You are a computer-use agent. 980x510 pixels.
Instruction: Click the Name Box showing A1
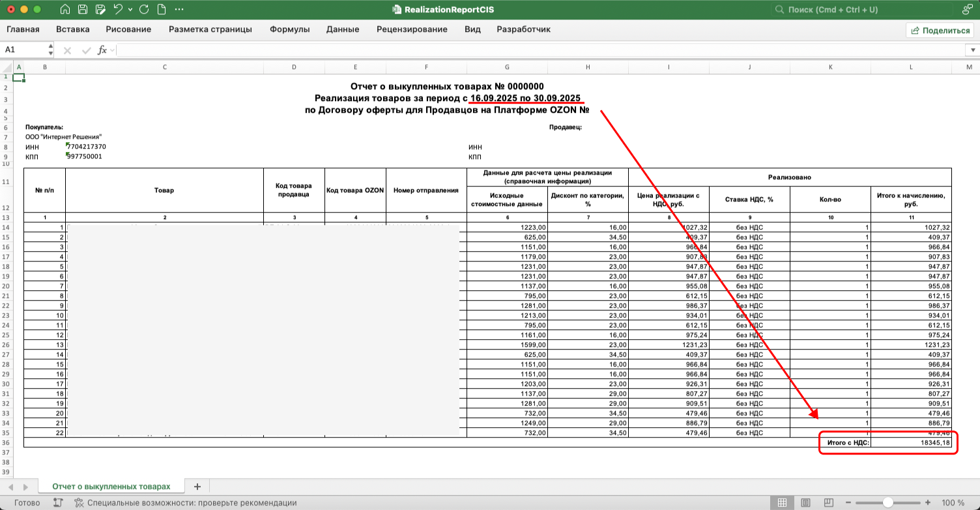(x=23, y=50)
